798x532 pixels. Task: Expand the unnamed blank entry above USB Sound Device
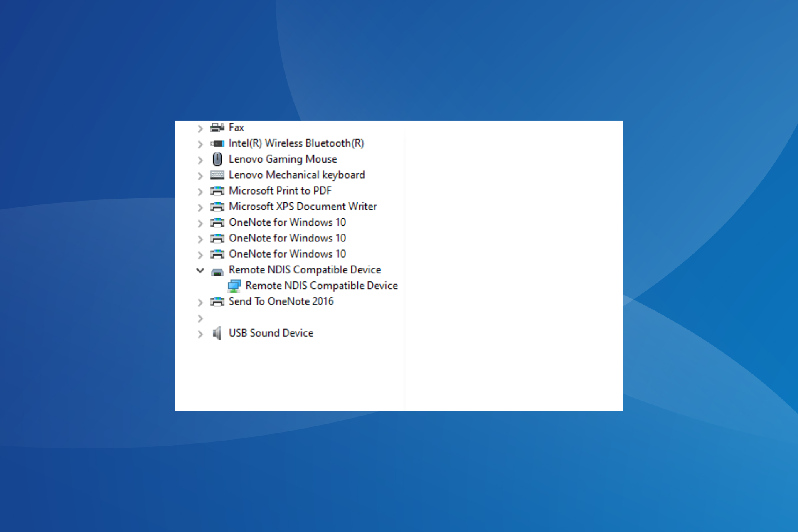[200, 318]
